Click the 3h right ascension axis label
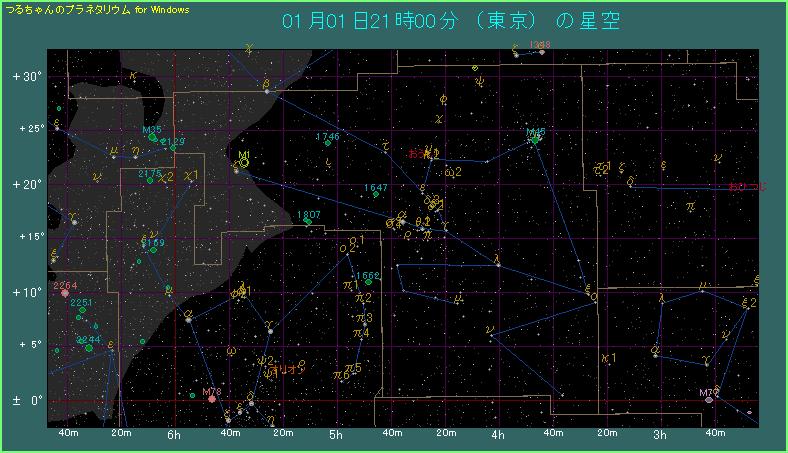Screen dimensions: 788x453 [660, 435]
